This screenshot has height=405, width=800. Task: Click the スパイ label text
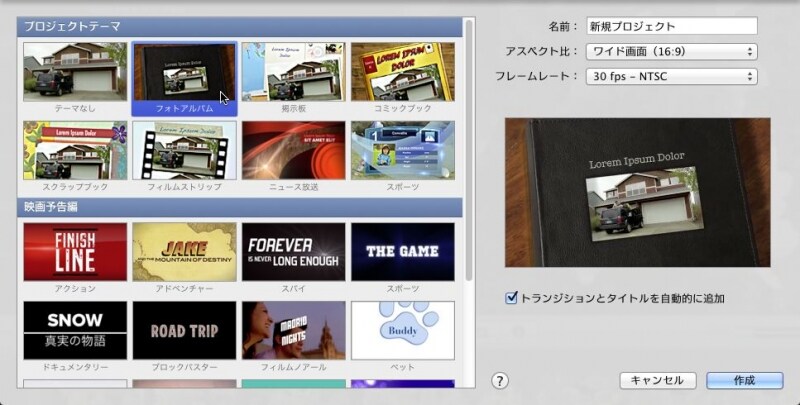(293, 289)
